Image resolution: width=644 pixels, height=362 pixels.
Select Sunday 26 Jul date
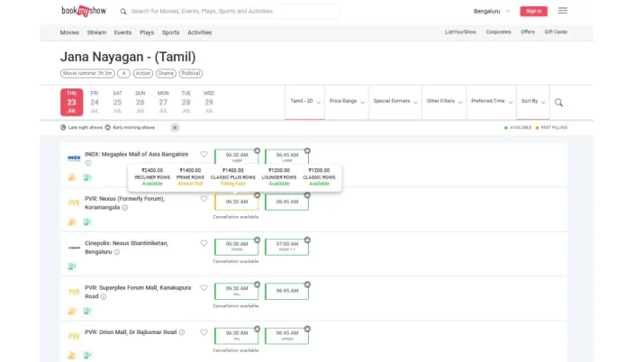[x=140, y=102]
